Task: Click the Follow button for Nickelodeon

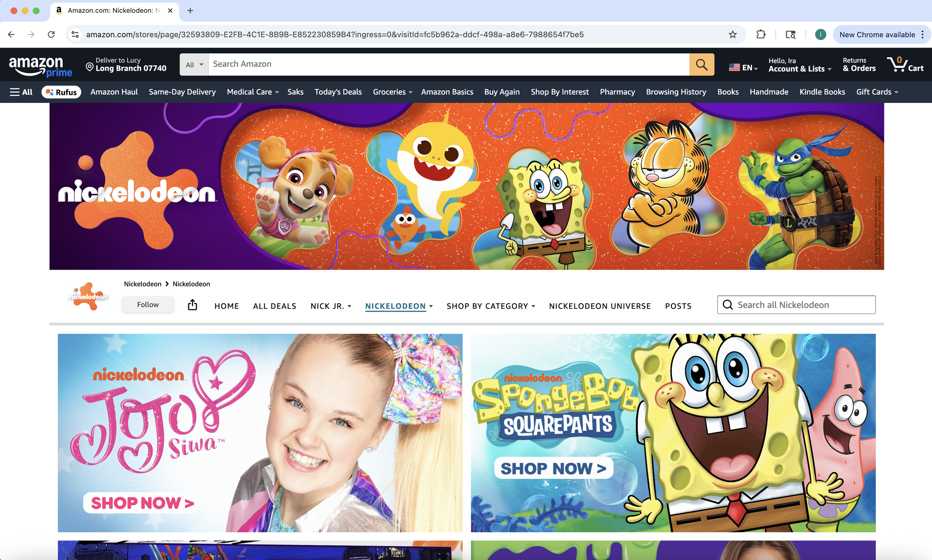Action: click(148, 305)
